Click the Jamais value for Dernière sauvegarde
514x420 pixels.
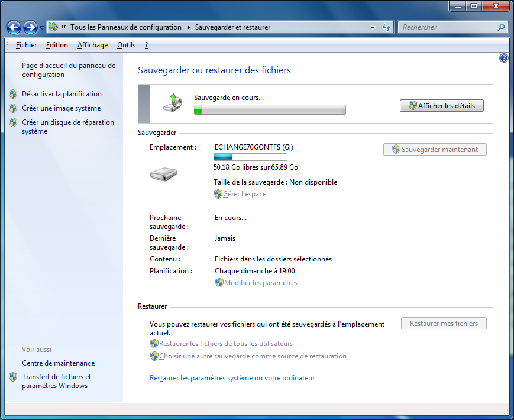coord(225,238)
